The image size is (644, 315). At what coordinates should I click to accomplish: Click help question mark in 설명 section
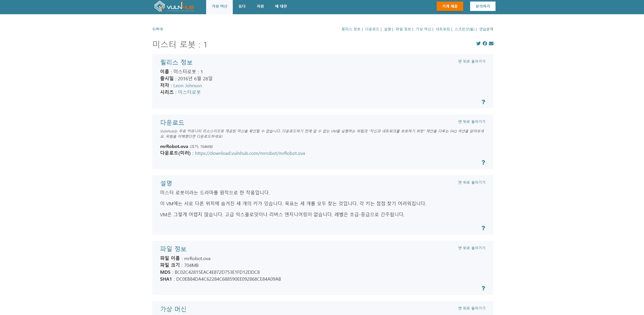(483, 228)
